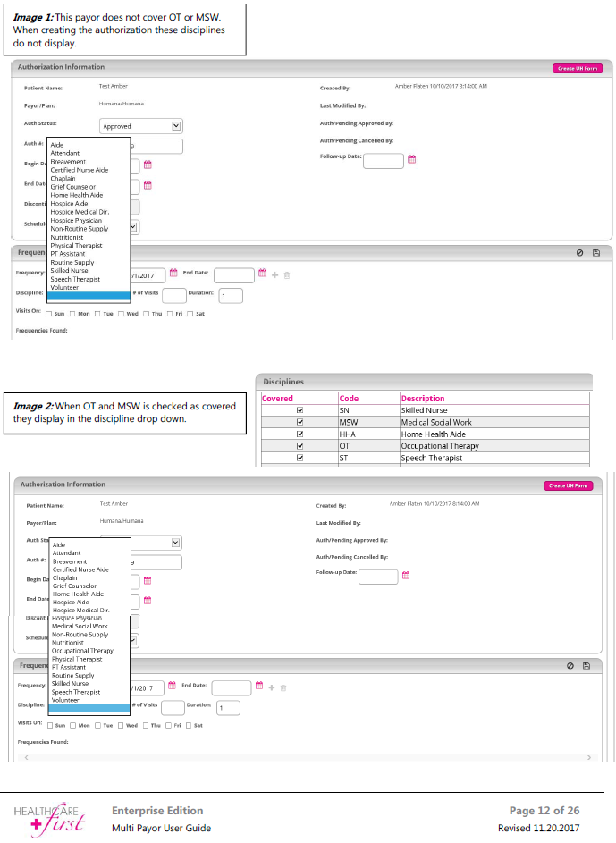This screenshot has width=616, height=843.
Task: Toggle the Covered checkbox for OT row
Action: pos(300,445)
